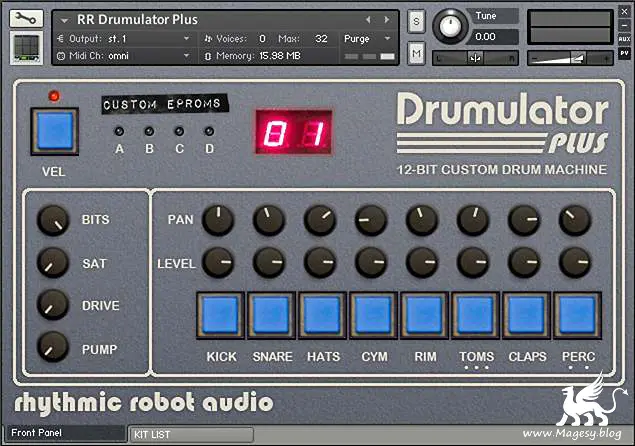This screenshot has height=446, width=635.
Task: Click the DRIVE knob
Action: [x=53, y=305]
